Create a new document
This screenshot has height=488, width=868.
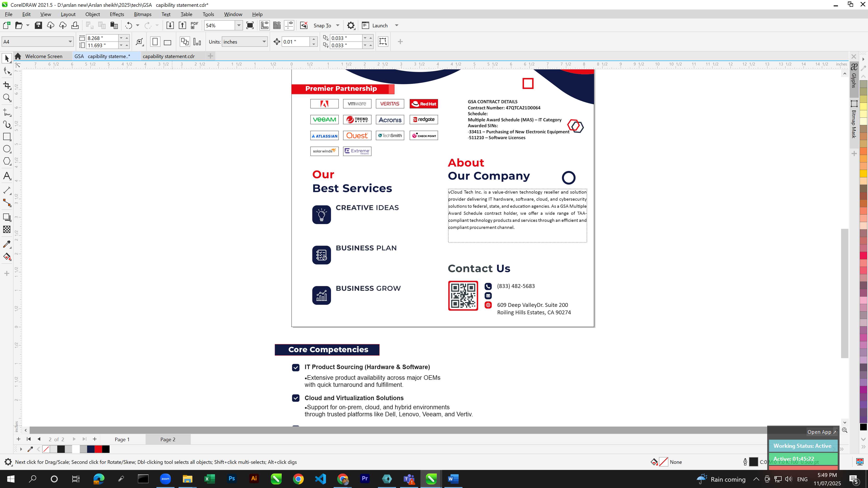tap(6, 25)
